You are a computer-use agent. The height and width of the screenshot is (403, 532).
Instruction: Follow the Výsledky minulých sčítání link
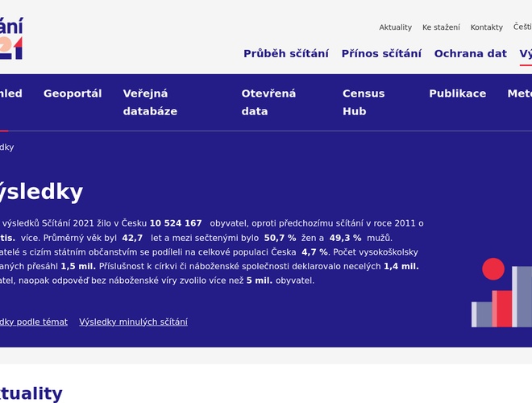(x=133, y=322)
